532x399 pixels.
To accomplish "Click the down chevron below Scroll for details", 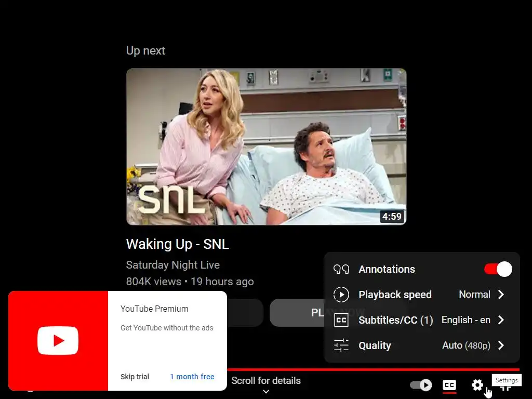I will [x=266, y=392].
